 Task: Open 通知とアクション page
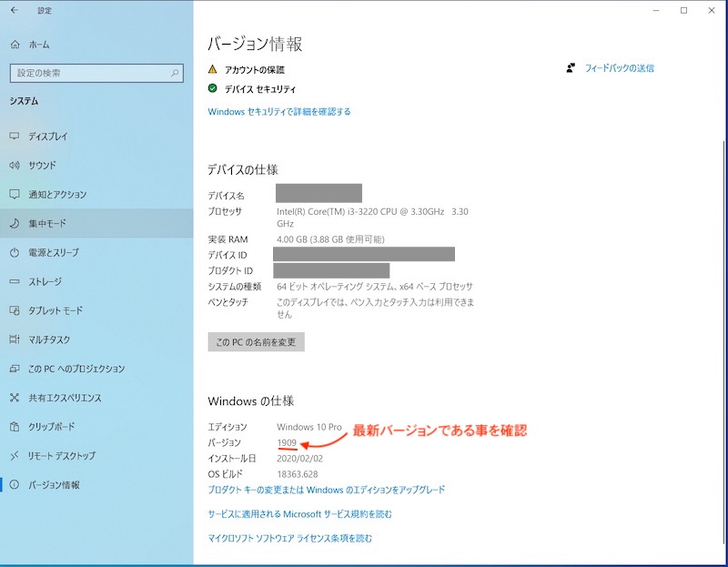click(x=57, y=194)
